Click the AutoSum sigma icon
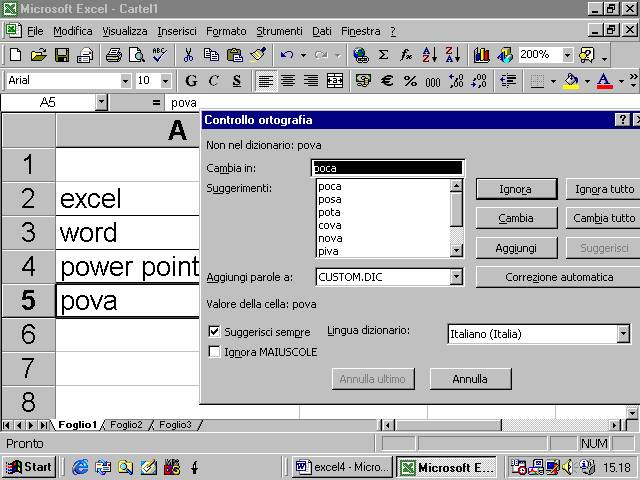The image size is (640, 480). tap(383, 55)
